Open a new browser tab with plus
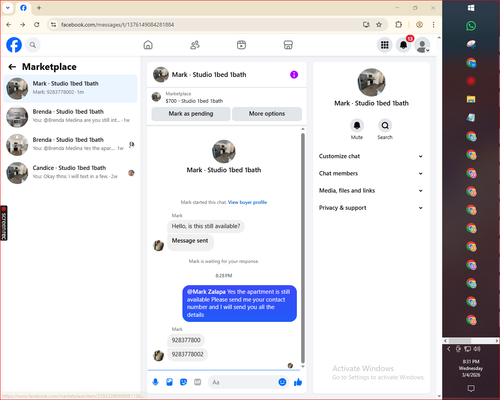The image size is (500, 400). (x=39, y=8)
